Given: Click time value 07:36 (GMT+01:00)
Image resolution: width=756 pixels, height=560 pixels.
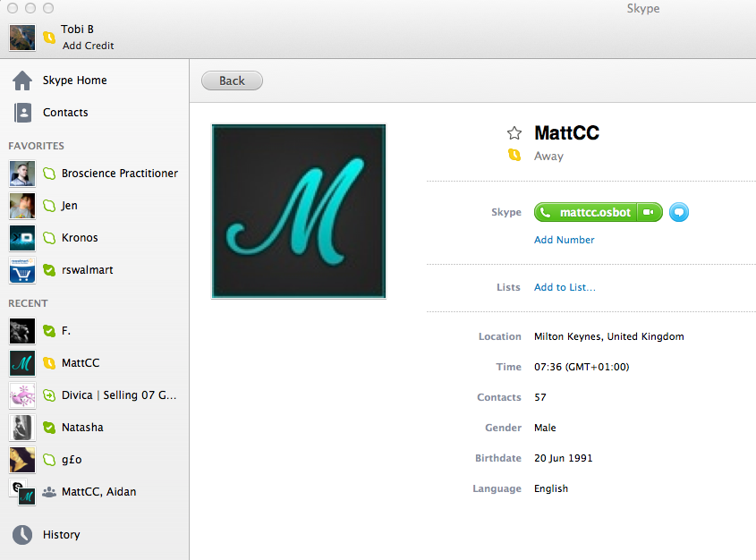Looking at the screenshot, I should (x=582, y=367).
